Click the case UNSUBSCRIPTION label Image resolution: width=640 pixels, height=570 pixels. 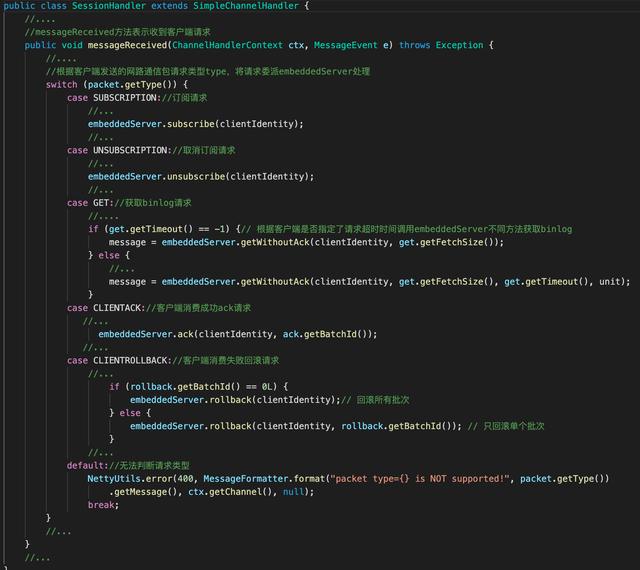pos(119,150)
